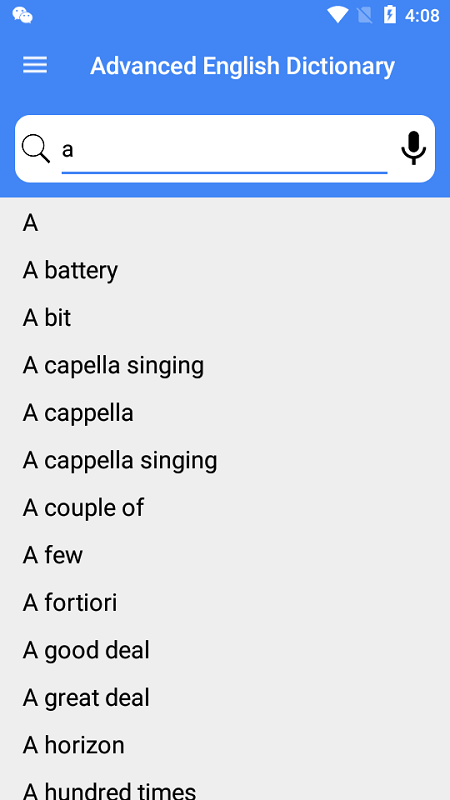Tap the microphone voice search icon
This screenshot has width=450, height=800.
pyautogui.click(x=413, y=148)
